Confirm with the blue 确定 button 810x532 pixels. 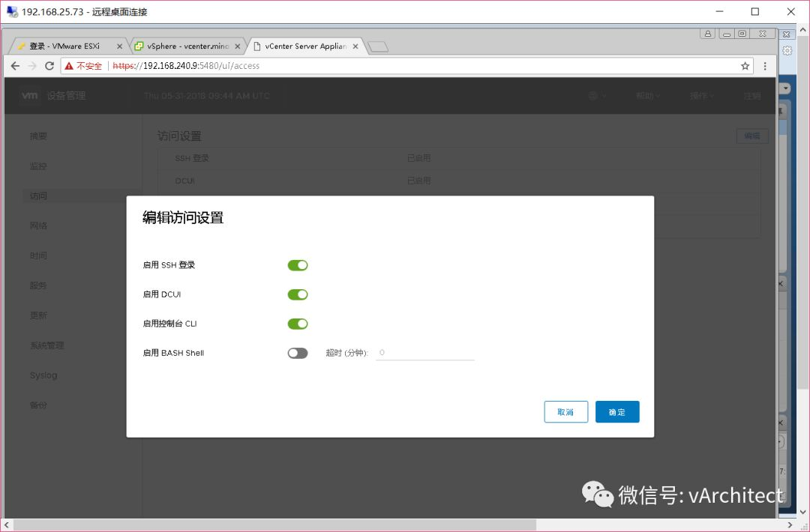pos(617,412)
